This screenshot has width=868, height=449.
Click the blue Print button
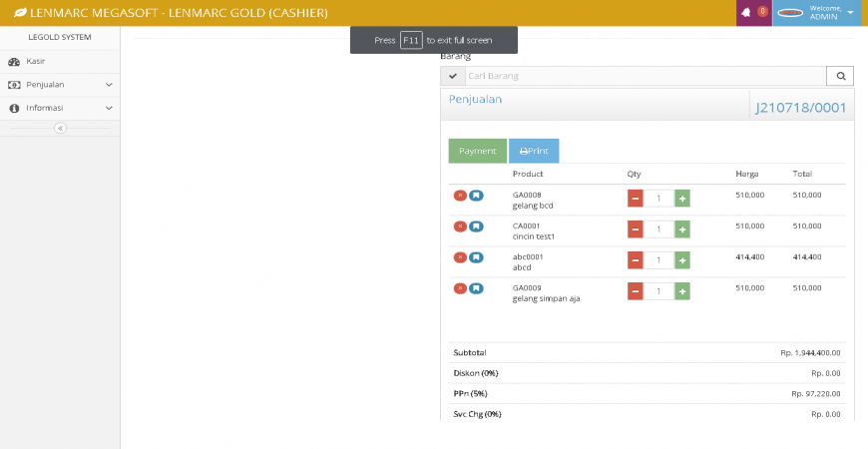click(534, 151)
